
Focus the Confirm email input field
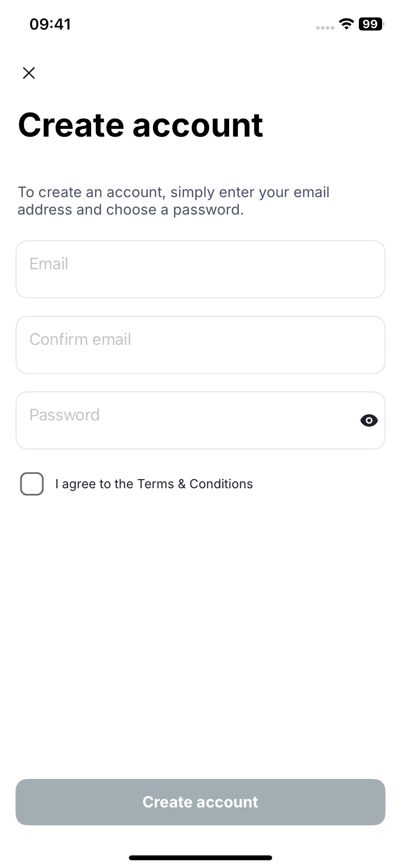[x=200, y=345]
